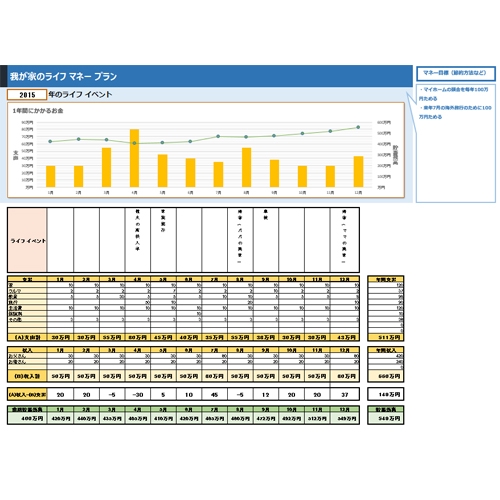Select the (B)収入計 row label

(27, 376)
